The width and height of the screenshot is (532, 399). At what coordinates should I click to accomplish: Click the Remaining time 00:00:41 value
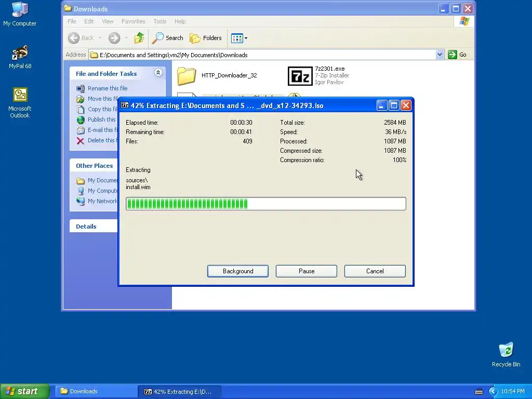pos(241,132)
